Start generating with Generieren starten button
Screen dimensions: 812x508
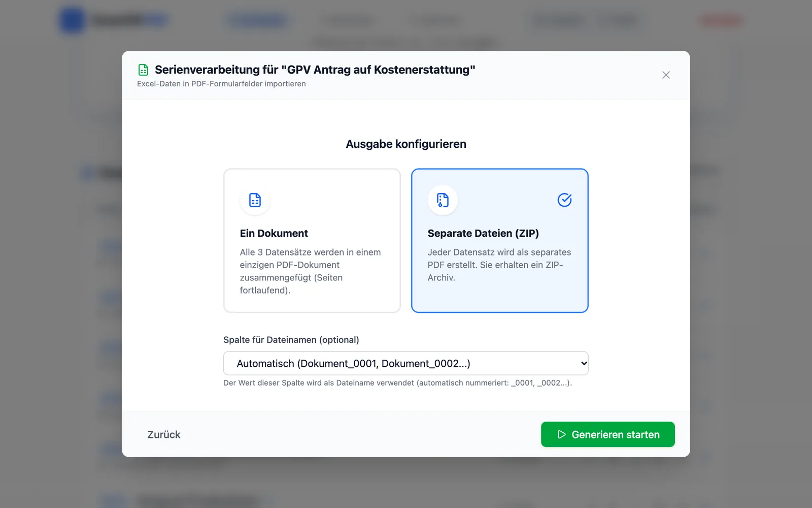point(608,434)
